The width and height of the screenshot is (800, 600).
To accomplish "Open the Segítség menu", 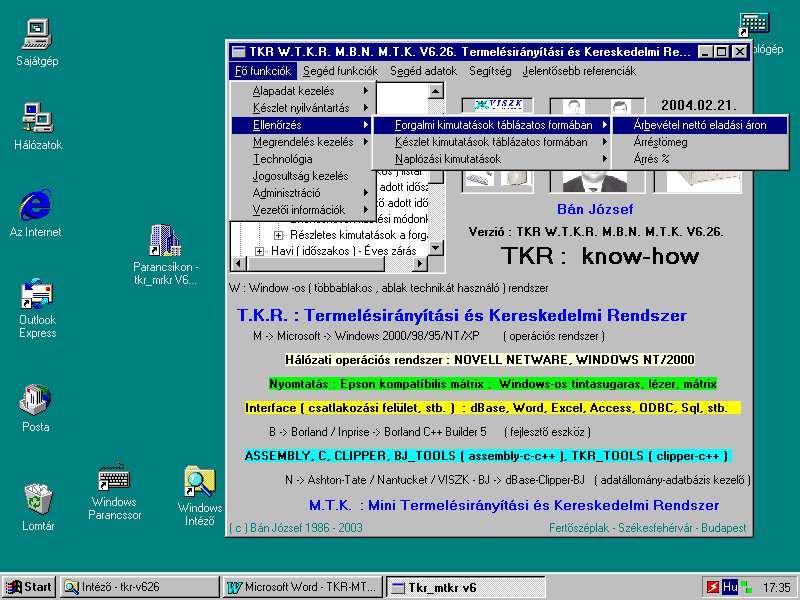I will 490,71.
